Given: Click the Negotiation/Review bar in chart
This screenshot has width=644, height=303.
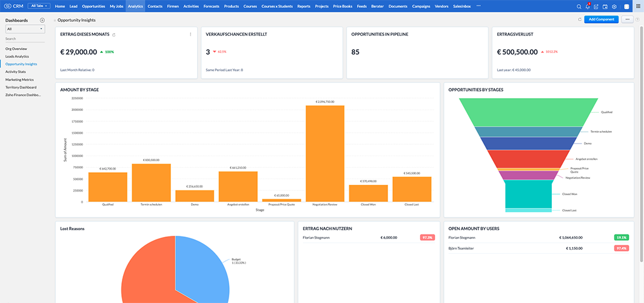Looking at the screenshot, I should [x=325, y=153].
